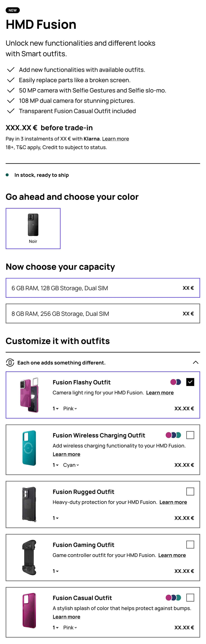Viewport: 206px width, 644px height.
Task: Open quantity dropdown for Fusion Casual Outfit
Action: pos(55,628)
